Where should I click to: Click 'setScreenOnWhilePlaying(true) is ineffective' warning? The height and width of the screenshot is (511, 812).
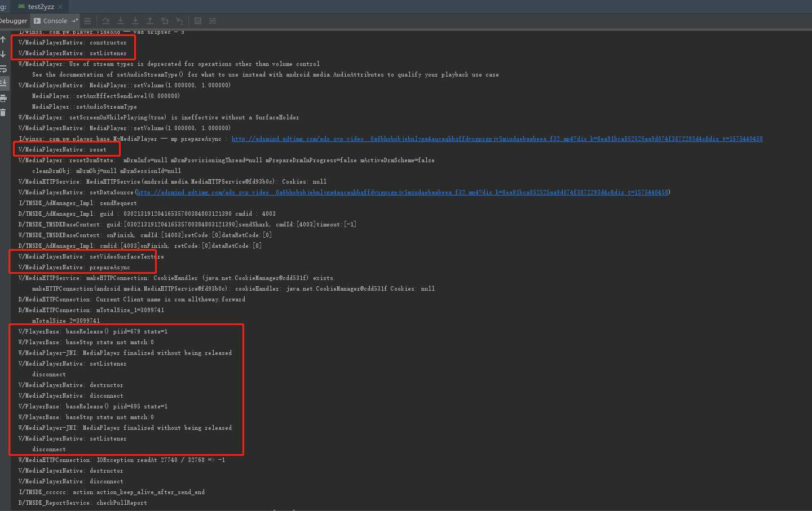click(158, 117)
